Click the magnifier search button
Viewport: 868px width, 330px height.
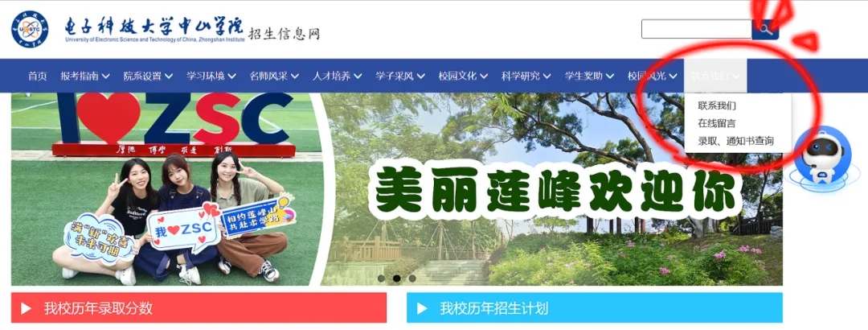[765, 30]
